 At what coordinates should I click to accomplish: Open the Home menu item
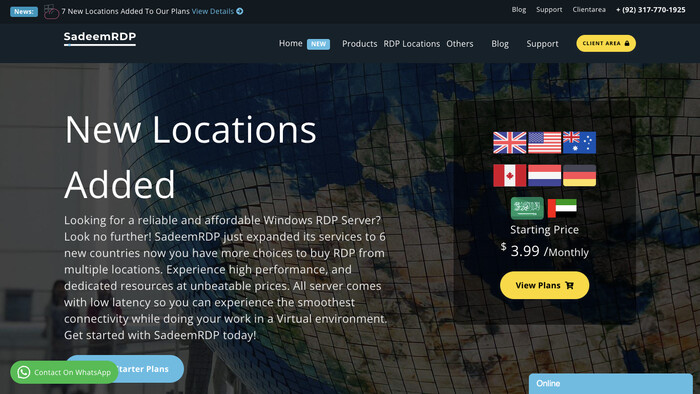pyautogui.click(x=291, y=43)
